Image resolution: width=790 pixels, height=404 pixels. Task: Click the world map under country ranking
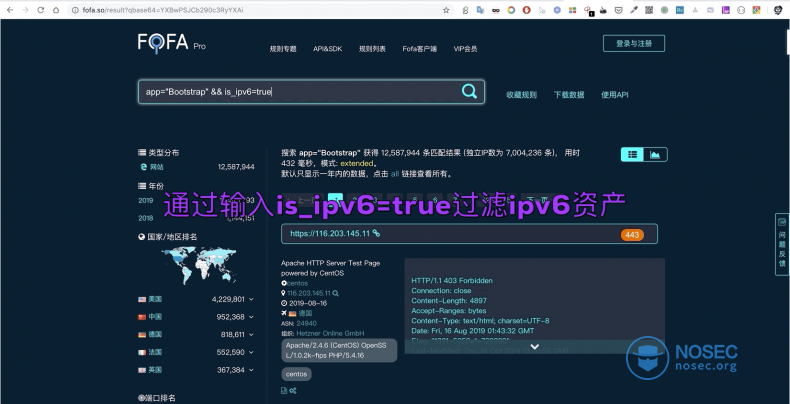(199, 264)
